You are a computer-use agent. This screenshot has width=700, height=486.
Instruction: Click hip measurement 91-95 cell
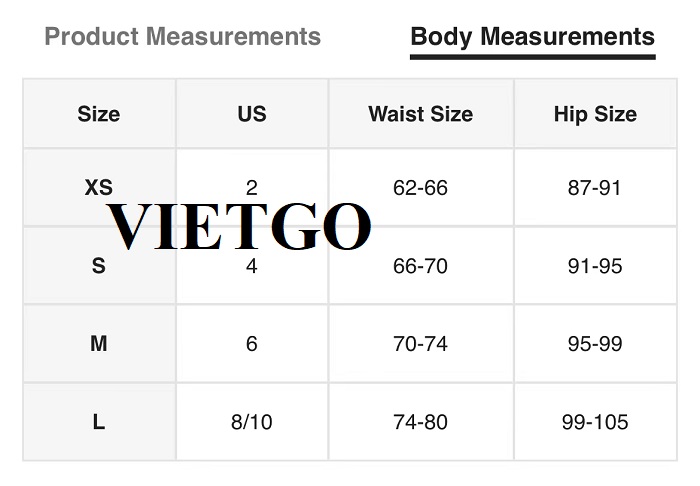click(x=596, y=266)
